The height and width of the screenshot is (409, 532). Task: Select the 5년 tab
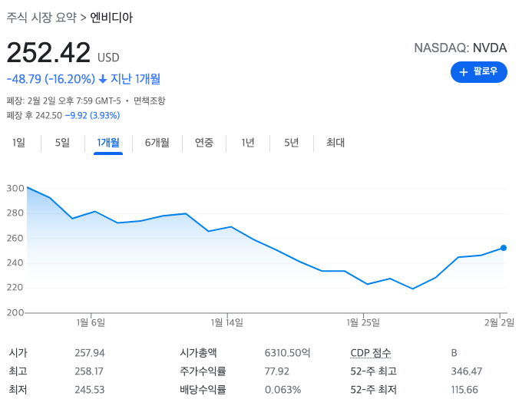pos(292,143)
